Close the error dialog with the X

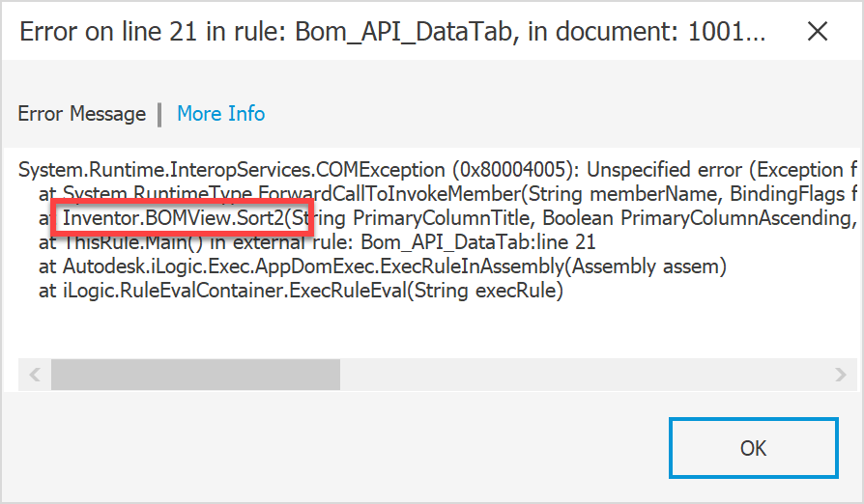(817, 31)
